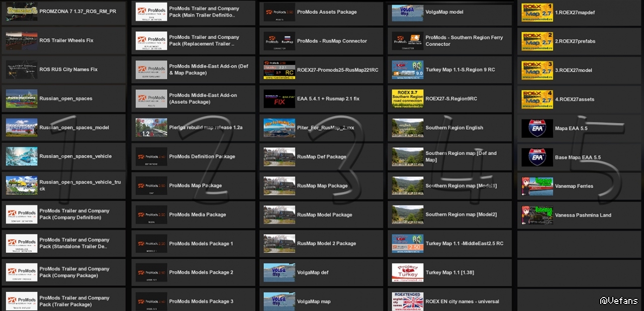Click 'ProMods Media Package' text
Viewport: 644px width, 311px height.
click(198, 215)
